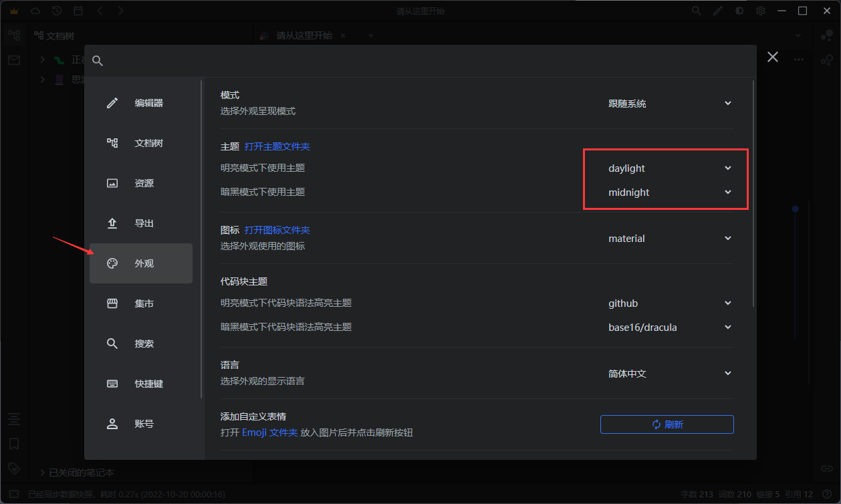
Task: Open the 集市 marketplace section
Action: 141,303
